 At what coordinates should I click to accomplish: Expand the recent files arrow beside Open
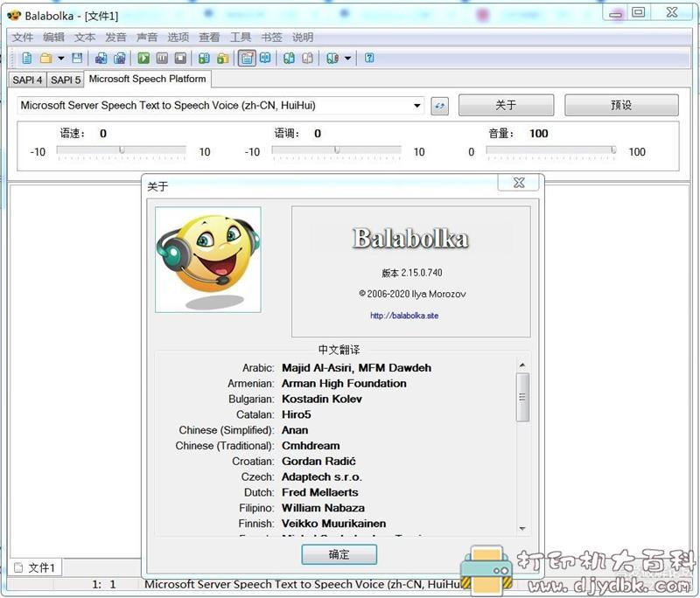pos(61,58)
